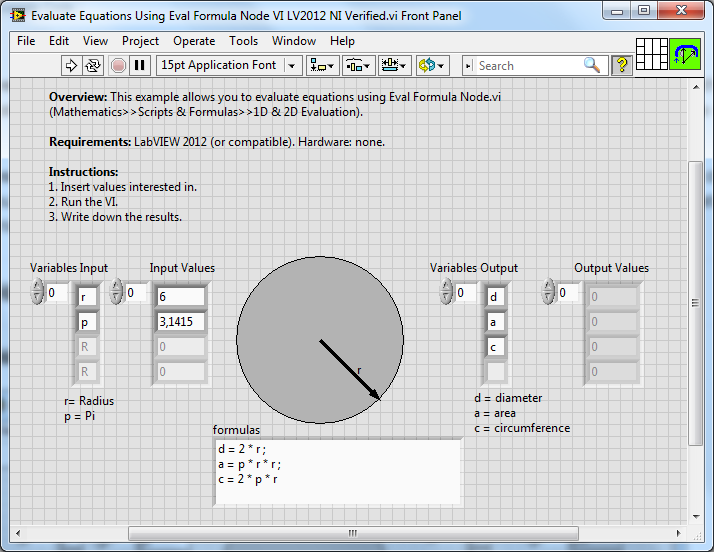Click the Search text field
This screenshot has width=714, height=552.
tap(528, 66)
